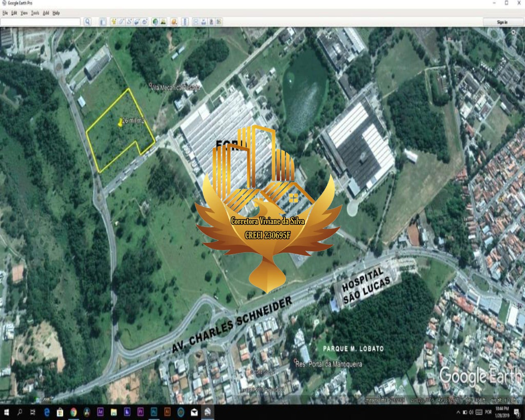Email the current view
525x420 pixels.
point(196,23)
